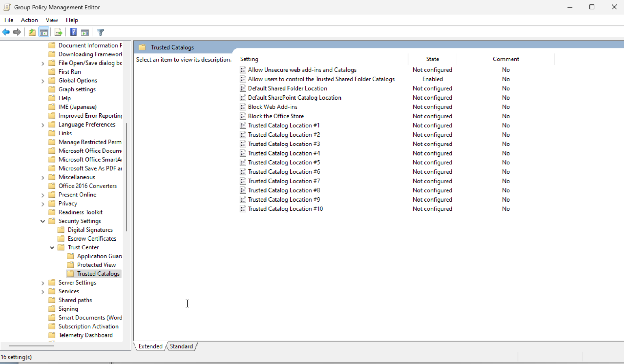Expand the Global Options tree node
This screenshot has height=364, width=624.
[x=43, y=81]
